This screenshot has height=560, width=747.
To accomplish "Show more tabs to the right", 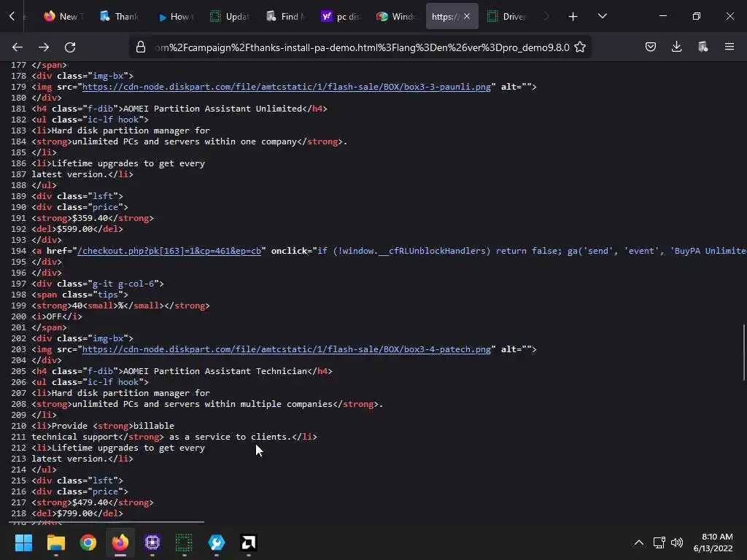I will (x=546, y=16).
